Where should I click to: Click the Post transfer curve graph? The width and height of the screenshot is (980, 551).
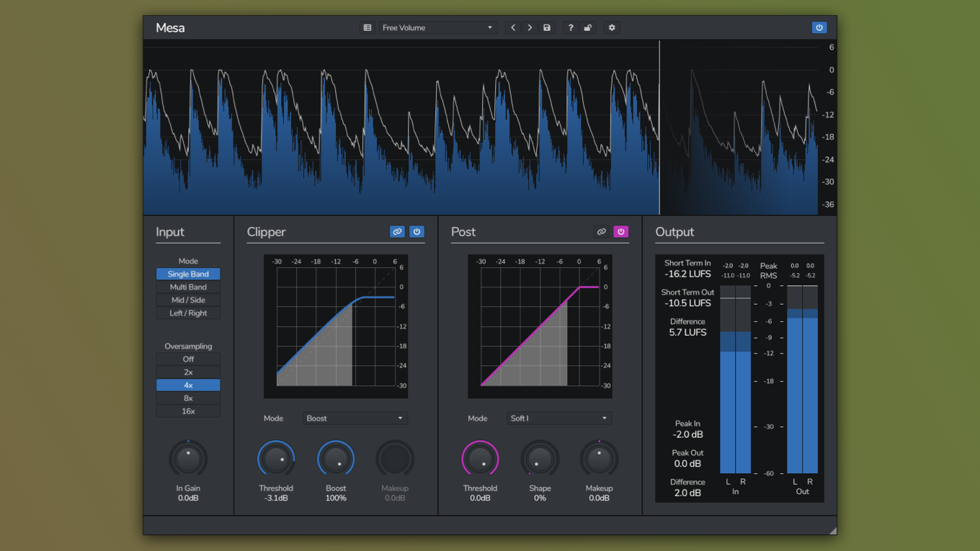[x=540, y=326]
